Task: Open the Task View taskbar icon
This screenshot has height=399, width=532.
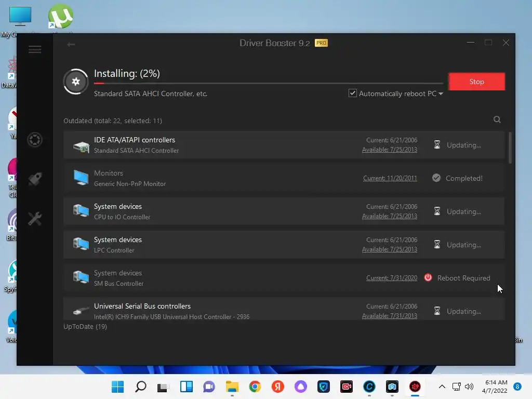Action: pyautogui.click(x=163, y=387)
